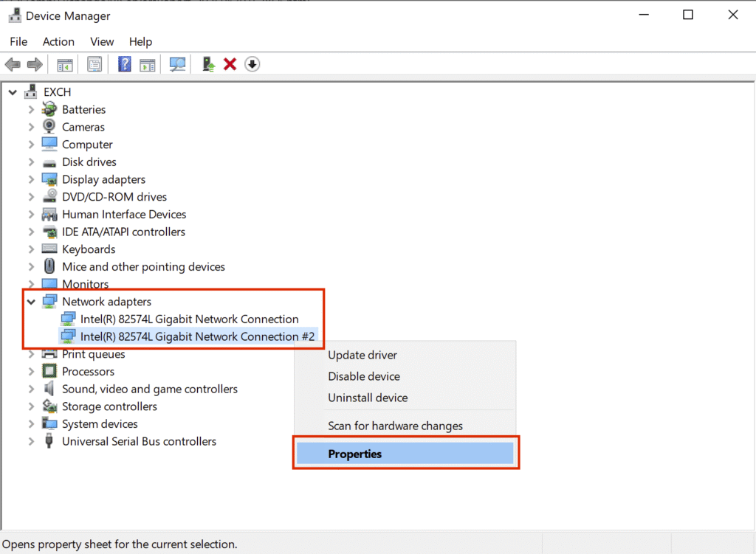Click the Update device driver toolbar icon
Viewport: 756px width, 554px height.
tap(210, 65)
